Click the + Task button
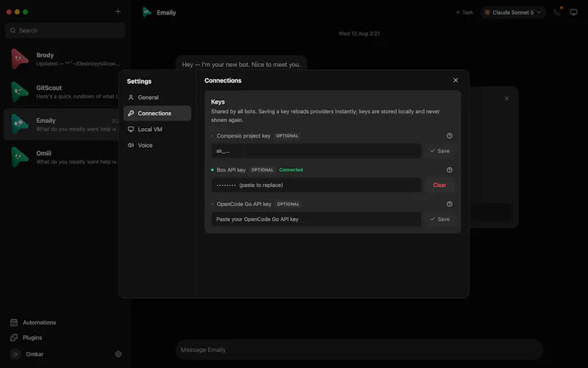 pos(465,13)
